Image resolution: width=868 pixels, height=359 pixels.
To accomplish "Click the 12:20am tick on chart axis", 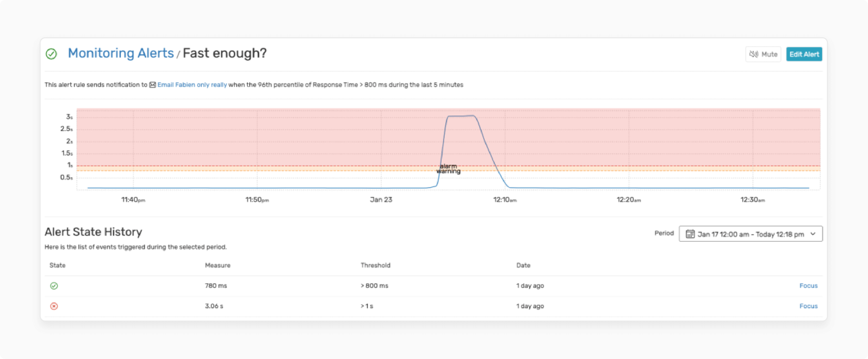I will [629, 200].
